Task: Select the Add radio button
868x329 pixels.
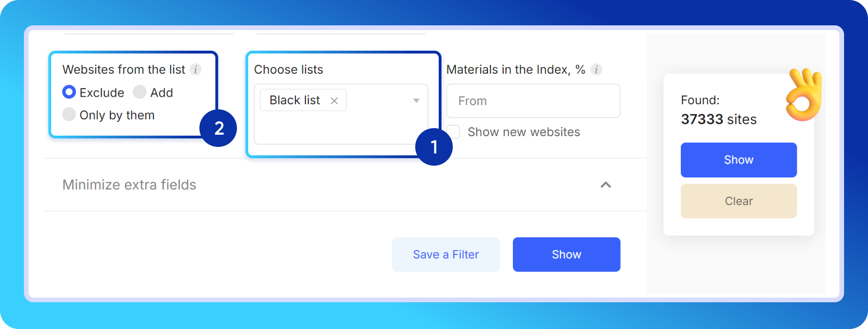Action: [x=139, y=92]
